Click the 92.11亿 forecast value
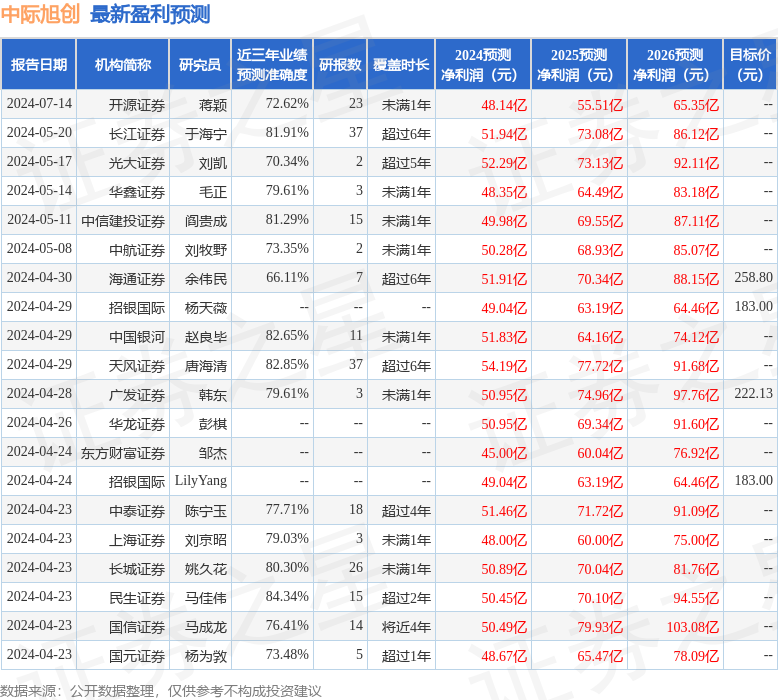The image size is (778, 700). (696, 163)
